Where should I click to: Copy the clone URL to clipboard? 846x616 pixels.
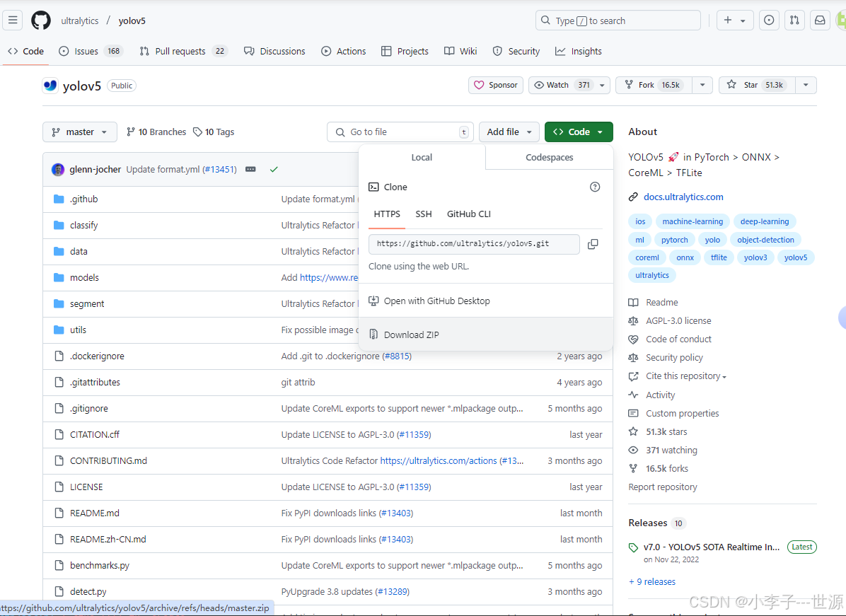tap(593, 244)
